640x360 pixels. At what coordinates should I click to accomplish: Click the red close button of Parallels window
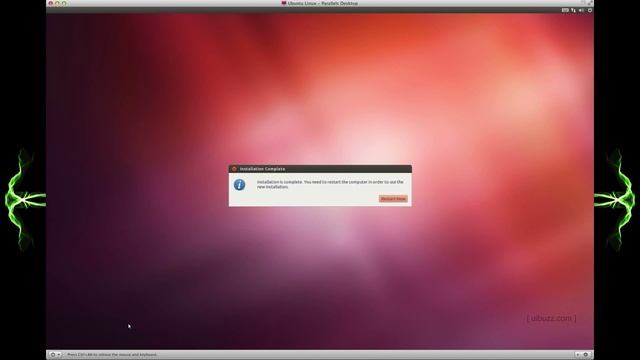(x=51, y=3)
